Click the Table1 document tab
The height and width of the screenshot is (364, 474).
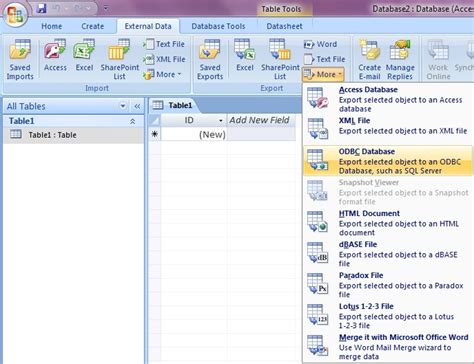[173, 106]
